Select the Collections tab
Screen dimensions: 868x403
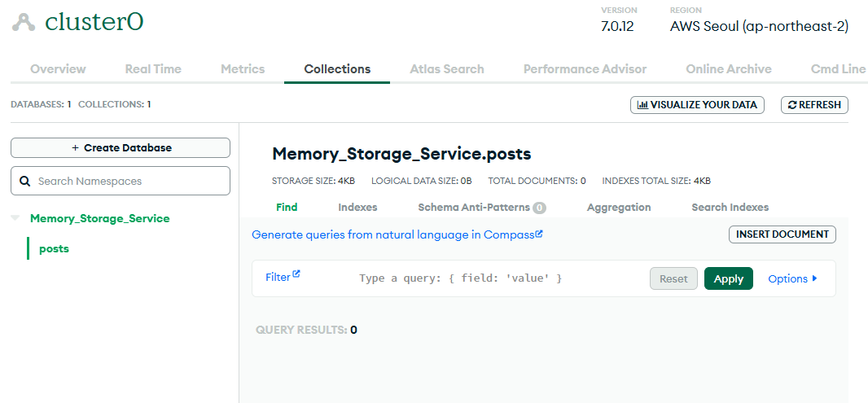pos(337,69)
